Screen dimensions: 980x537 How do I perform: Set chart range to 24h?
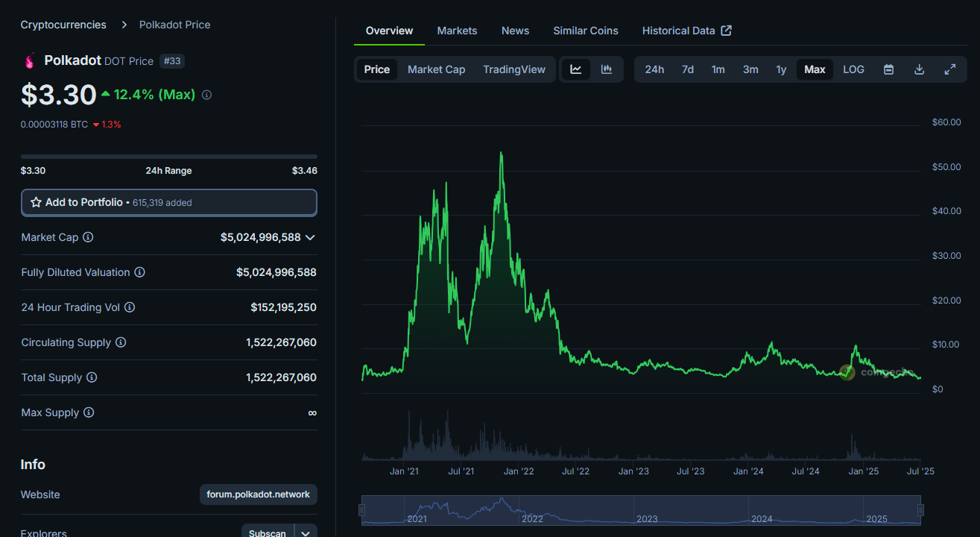(654, 69)
